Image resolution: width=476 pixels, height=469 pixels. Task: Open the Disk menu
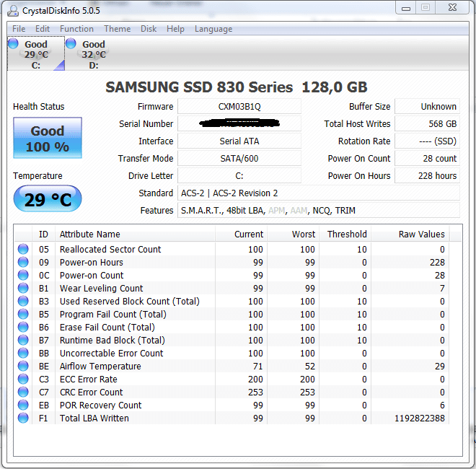(149, 29)
